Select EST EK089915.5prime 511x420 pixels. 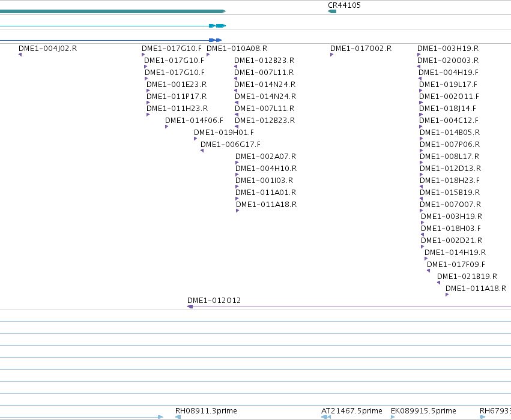click(x=423, y=411)
